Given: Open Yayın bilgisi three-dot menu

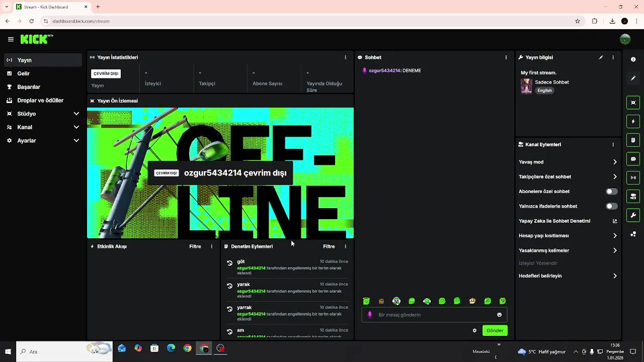Looking at the screenshot, I should click(x=613, y=57).
